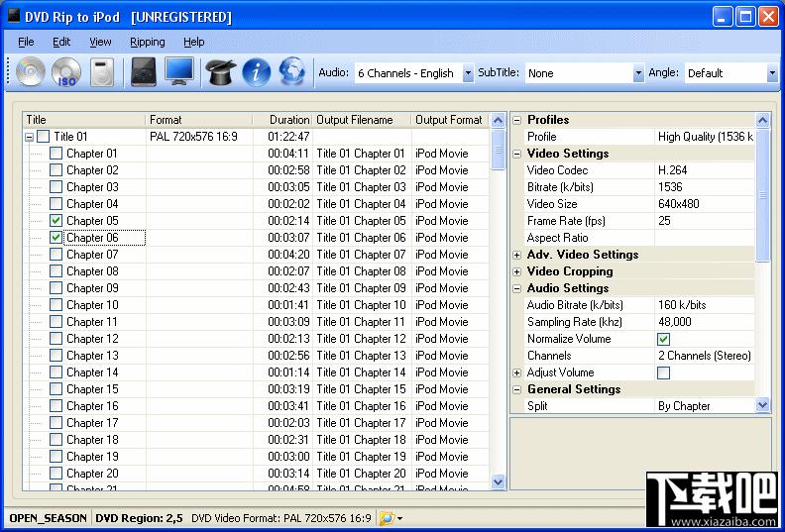Open the Help menu

[x=193, y=42]
